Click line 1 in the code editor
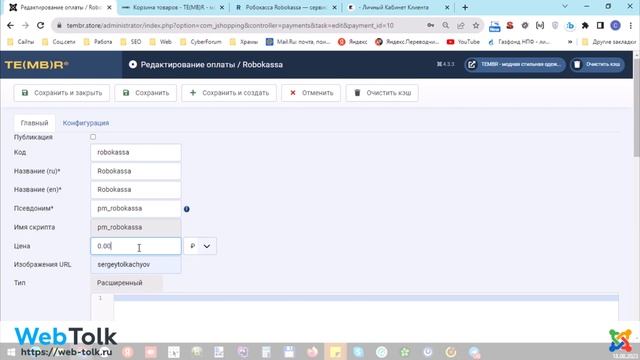 pyautogui.click(x=366, y=298)
